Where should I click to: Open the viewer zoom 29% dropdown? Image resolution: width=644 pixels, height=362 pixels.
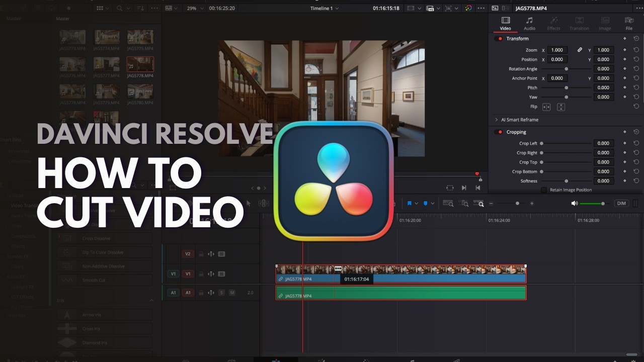[x=195, y=8]
